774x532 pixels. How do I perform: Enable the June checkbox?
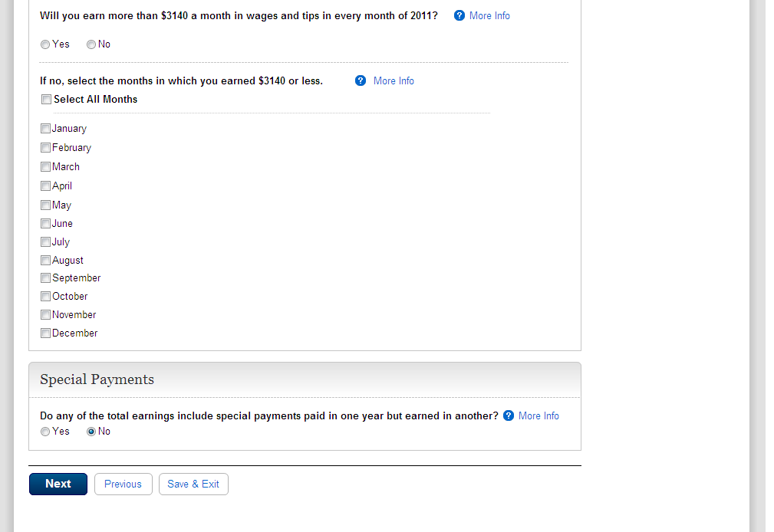pos(46,223)
